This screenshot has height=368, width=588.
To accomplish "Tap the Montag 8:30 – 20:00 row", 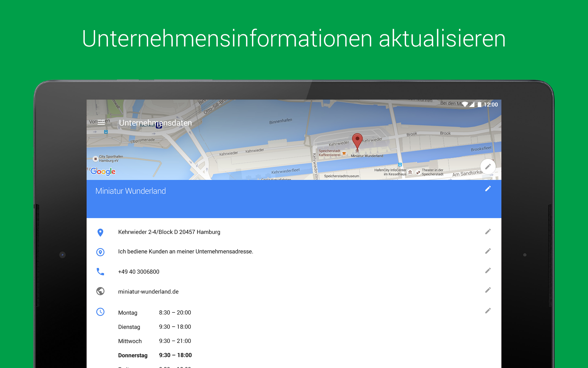I will pos(155,313).
